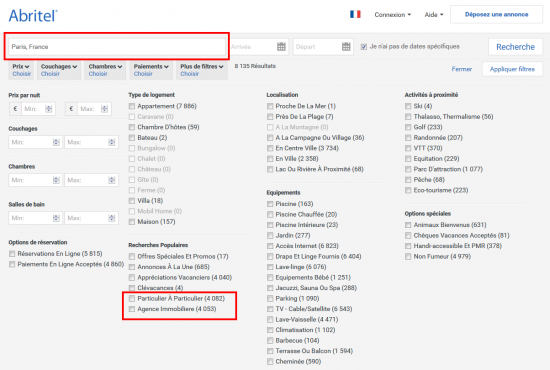Screen dimensions: 550x370
Task: Uncheck Je n'ai pas de dates spécifiques
Action: click(x=364, y=47)
